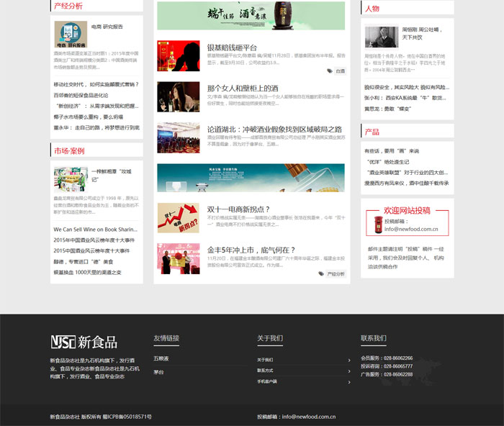
Task: Click the 双十一电商新拐点 red arrow image
Action: 178,217
